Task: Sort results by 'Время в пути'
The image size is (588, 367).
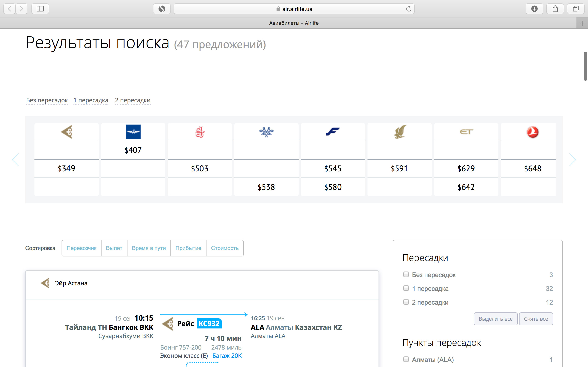Action: [149, 248]
